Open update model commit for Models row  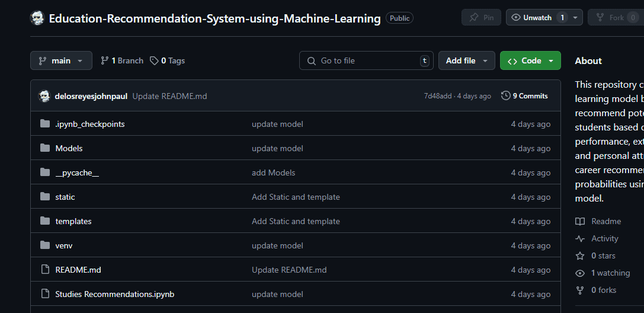(x=277, y=148)
